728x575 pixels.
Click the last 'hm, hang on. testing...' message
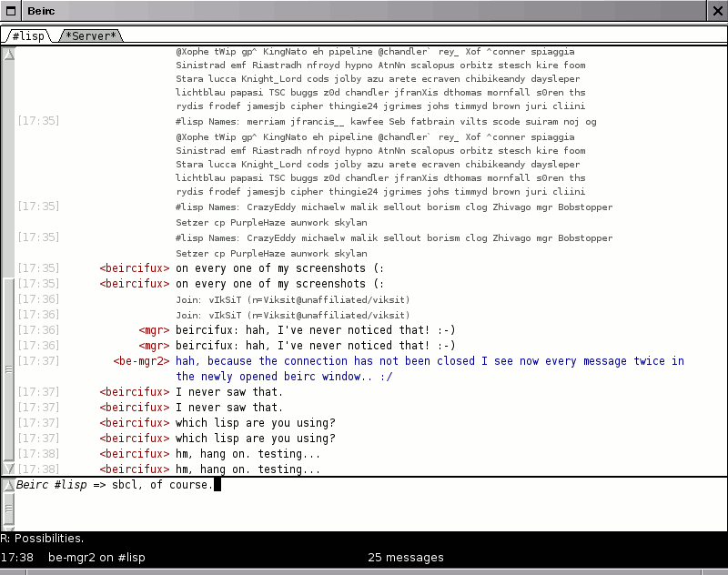[248, 469]
